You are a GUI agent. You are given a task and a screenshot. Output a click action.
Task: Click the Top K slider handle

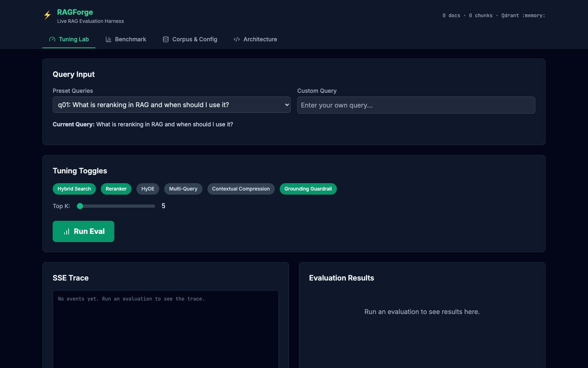pos(80,206)
